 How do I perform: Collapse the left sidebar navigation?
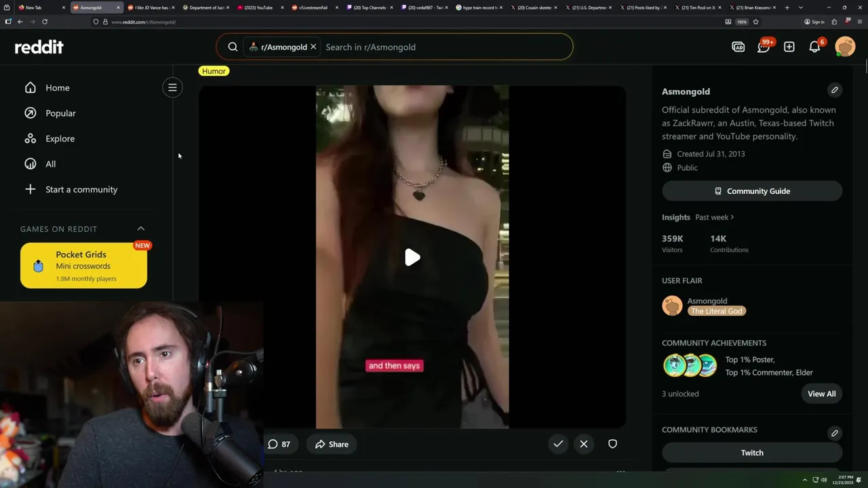172,87
